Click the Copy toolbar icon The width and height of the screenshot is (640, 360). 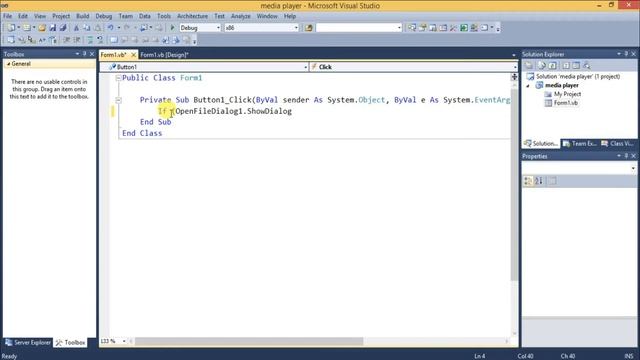[87, 28]
